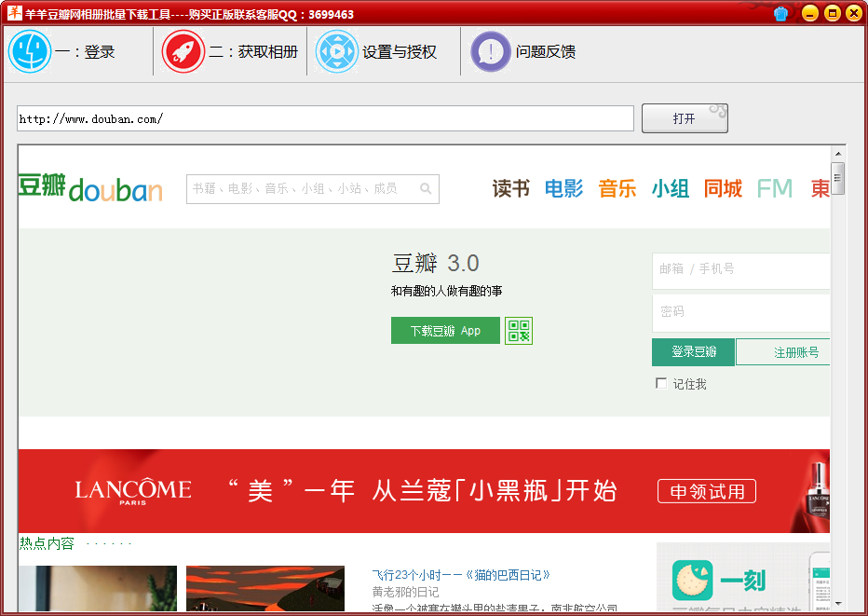Click the Feedback exclamation icon
This screenshot has height=616, width=868.
tap(491, 52)
